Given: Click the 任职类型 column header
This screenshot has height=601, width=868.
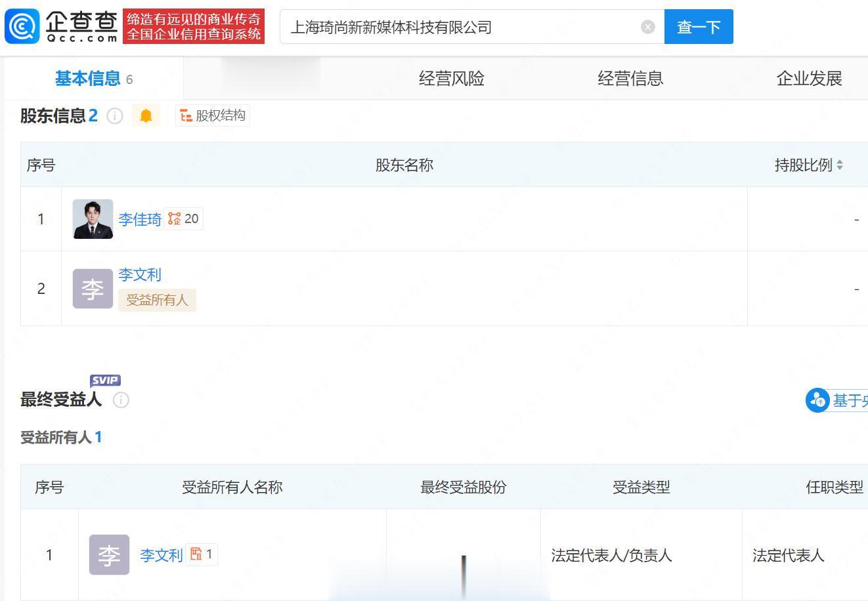Looking at the screenshot, I should [x=835, y=487].
